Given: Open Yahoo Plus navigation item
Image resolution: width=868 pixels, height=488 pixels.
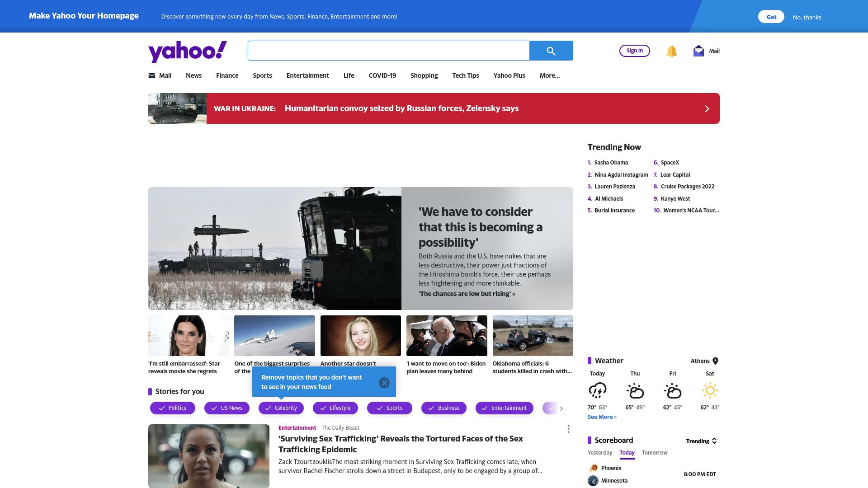Looking at the screenshot, I should coord(509,75).
